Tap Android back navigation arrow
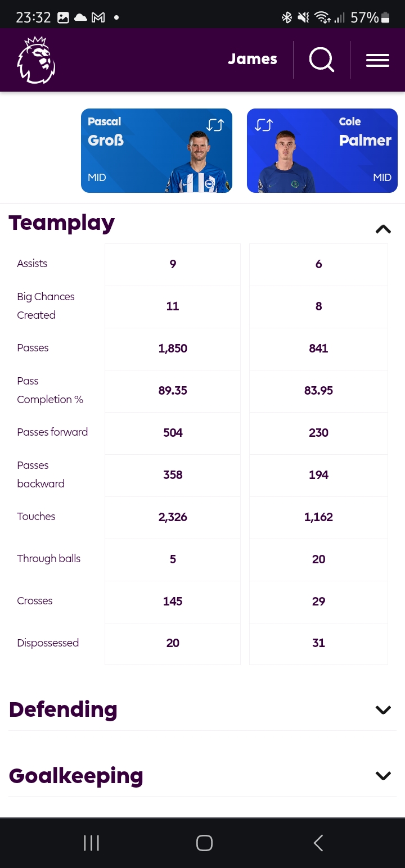Image resolution: width=405 pixels, height=868 pixels. tap(318, 843)
